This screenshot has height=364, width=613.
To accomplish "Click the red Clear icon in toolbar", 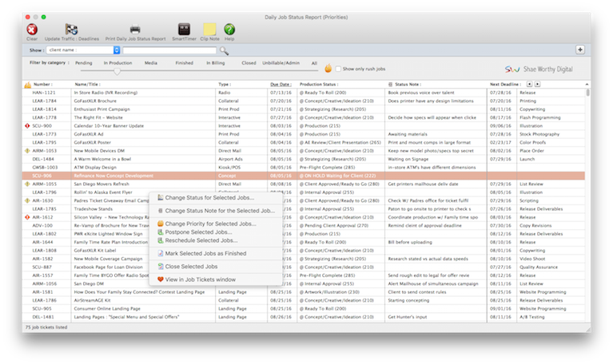I will (32, 29).
